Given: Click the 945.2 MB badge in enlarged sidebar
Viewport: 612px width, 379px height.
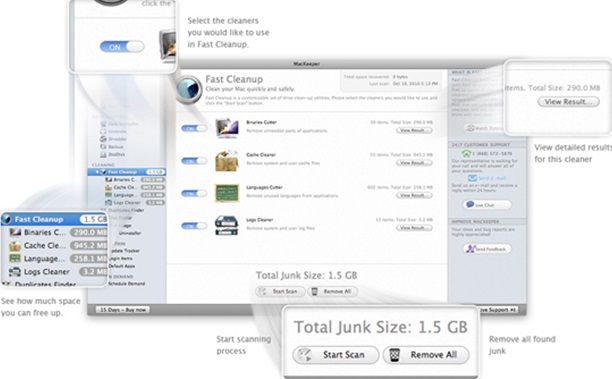Looking at the screenshot, I should pos(89,246).
